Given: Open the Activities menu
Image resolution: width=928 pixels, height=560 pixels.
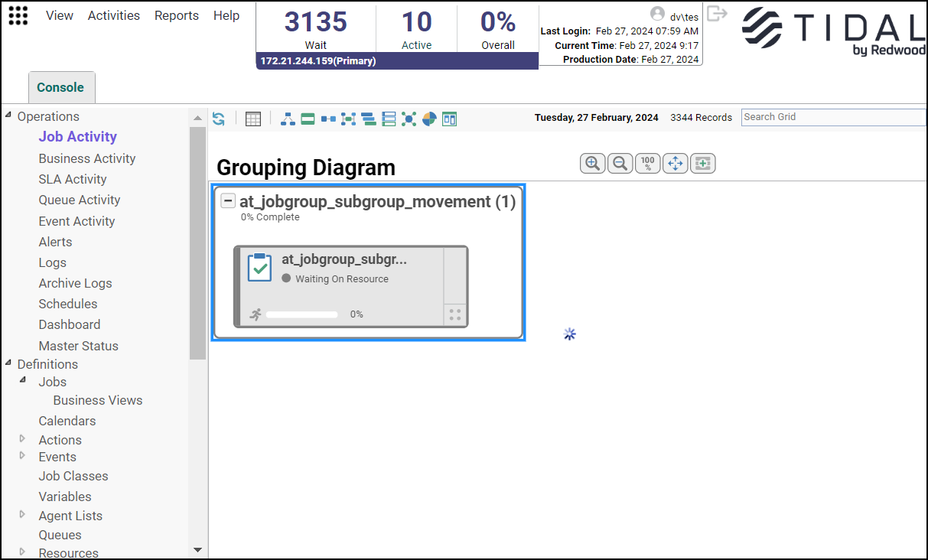Looking at the screenshot, I should [113, 15].
